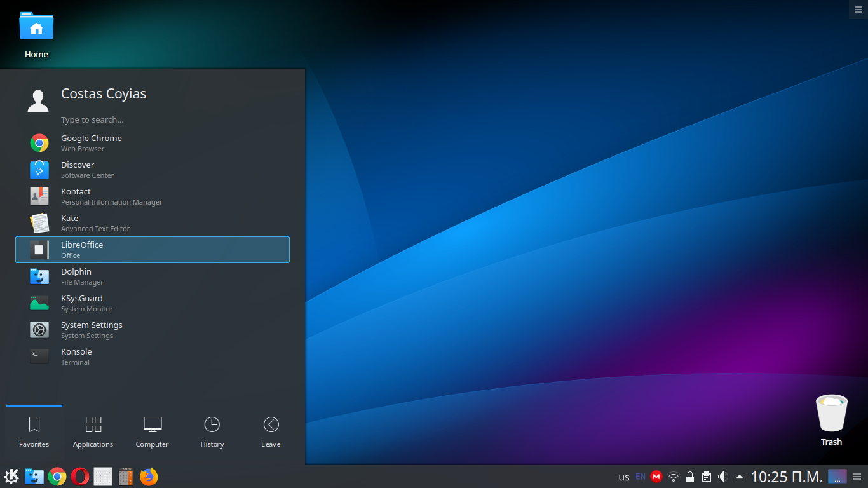This screenshot has width=868, height=488.
Task: Open Opera browser from the taskbar
Action: pos(80,476)
